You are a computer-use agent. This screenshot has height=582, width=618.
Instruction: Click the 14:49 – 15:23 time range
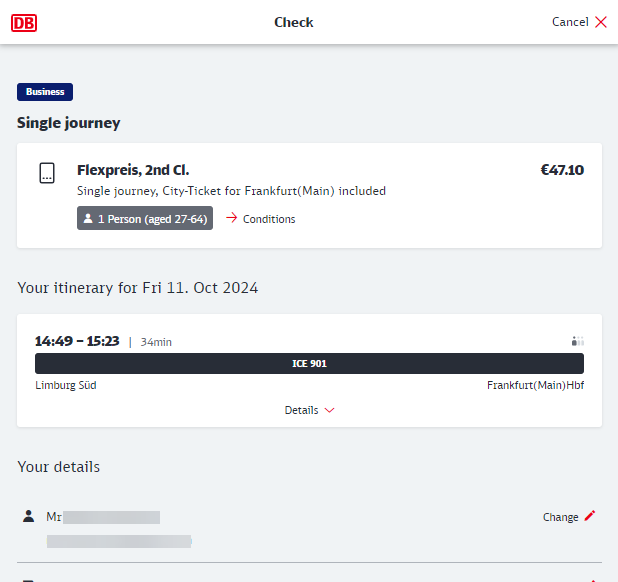pos(77,341)
